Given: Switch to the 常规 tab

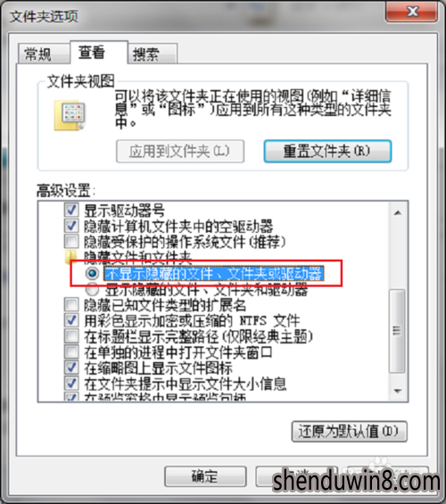Looking at the screenshot, I should tap(44, 54).
